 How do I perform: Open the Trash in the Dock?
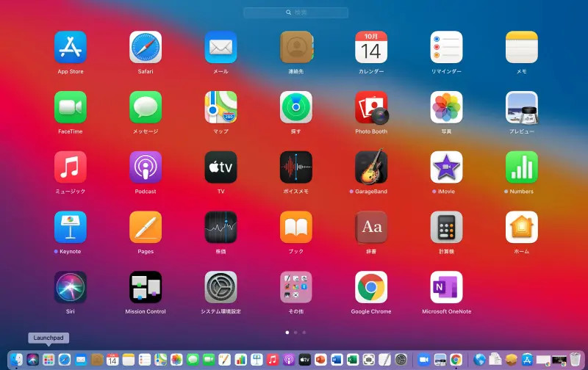click(x=576, y=359)
